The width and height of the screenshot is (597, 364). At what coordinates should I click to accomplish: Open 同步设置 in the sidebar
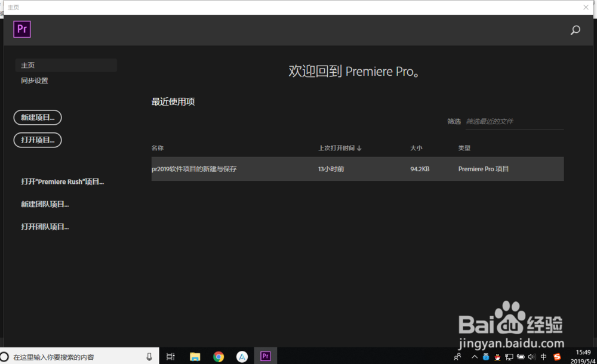(x=35, y=81)
